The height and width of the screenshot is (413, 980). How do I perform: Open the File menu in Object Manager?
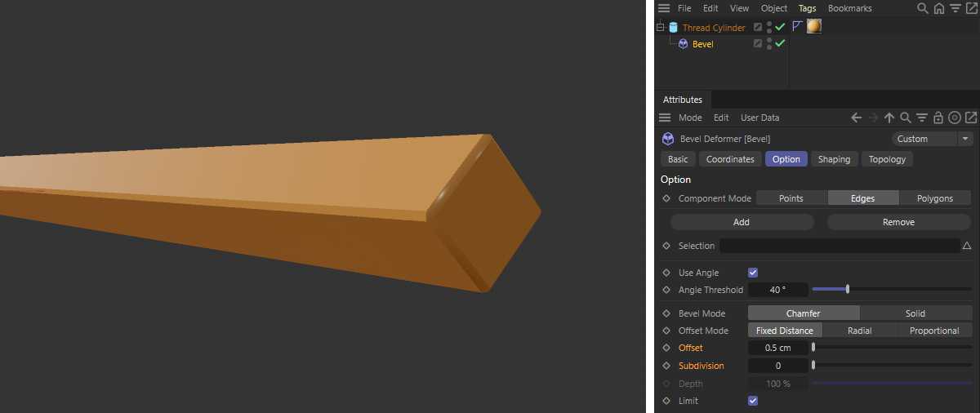[684, 8]
